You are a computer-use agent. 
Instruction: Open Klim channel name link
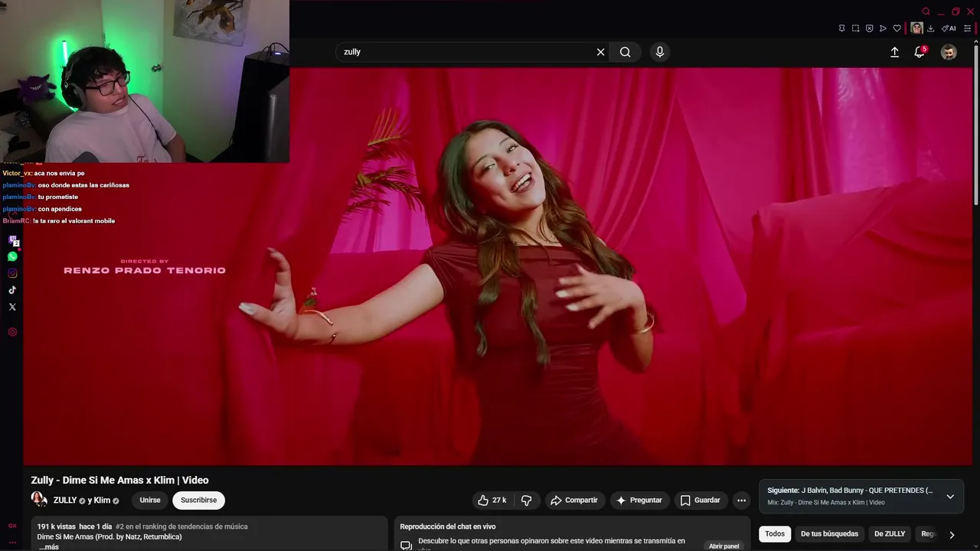pyautogui.click(x=102, y=500)
